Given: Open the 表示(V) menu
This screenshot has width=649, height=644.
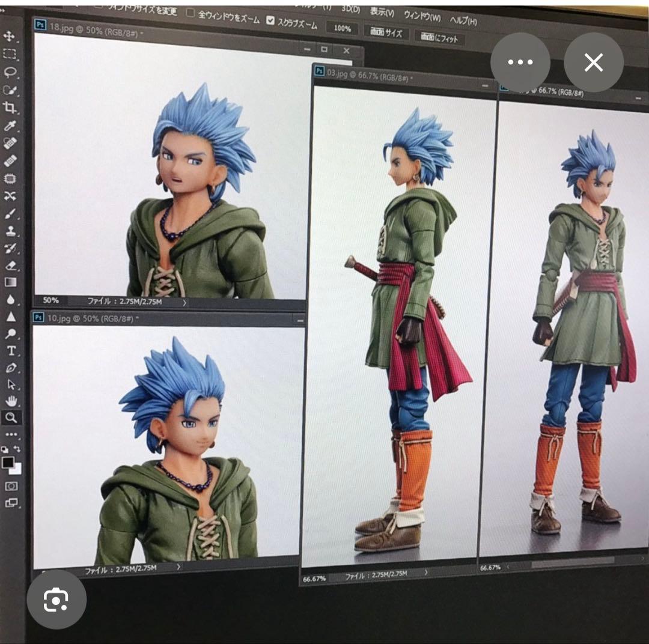Looking at the screenshot, I should (382, 13).
